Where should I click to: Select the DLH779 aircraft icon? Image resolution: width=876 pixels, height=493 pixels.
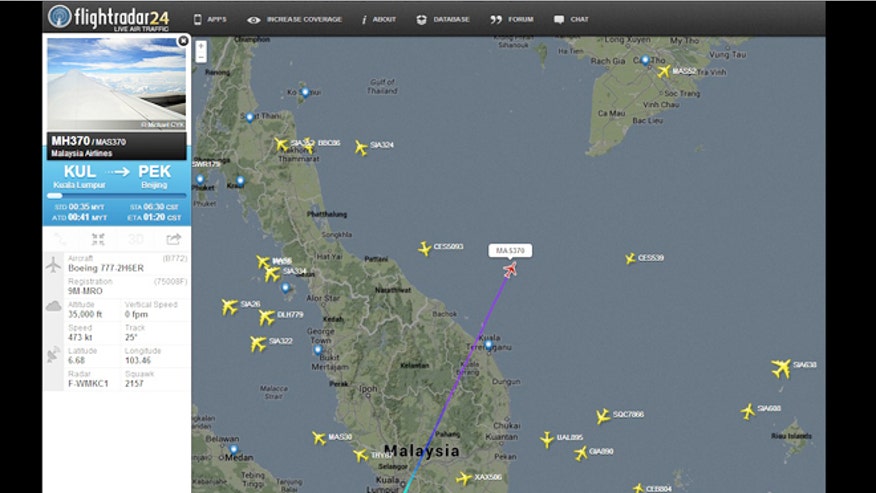point(266,317)
